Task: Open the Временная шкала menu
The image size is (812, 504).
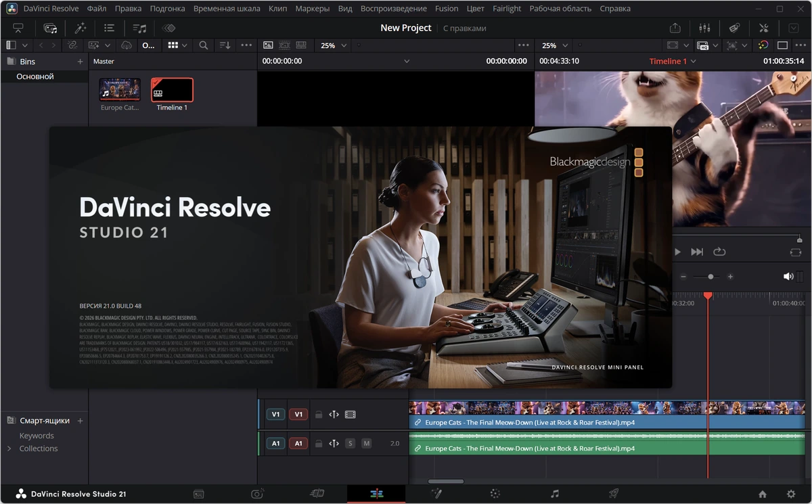Action: pyautogui.click(x=227, y=9)
